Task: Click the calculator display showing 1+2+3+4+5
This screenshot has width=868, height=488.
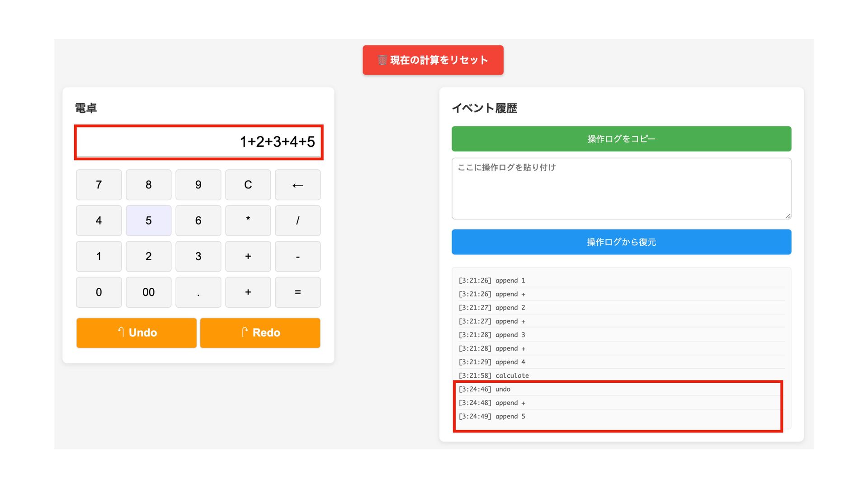Action: click(198, 142)
